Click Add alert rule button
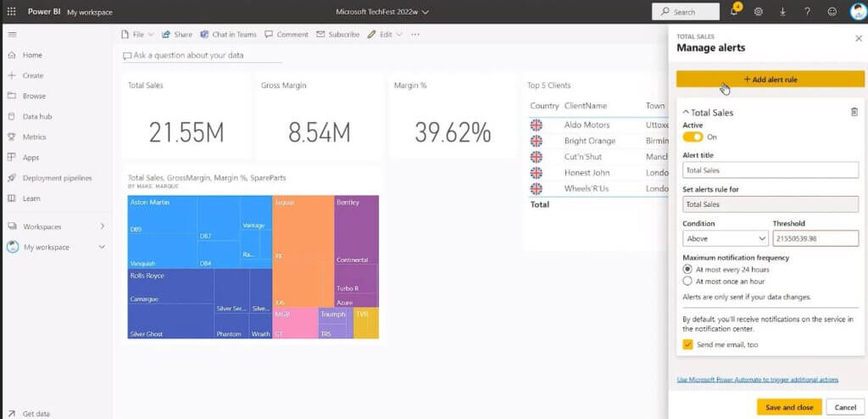 click(x=770, y=79)
